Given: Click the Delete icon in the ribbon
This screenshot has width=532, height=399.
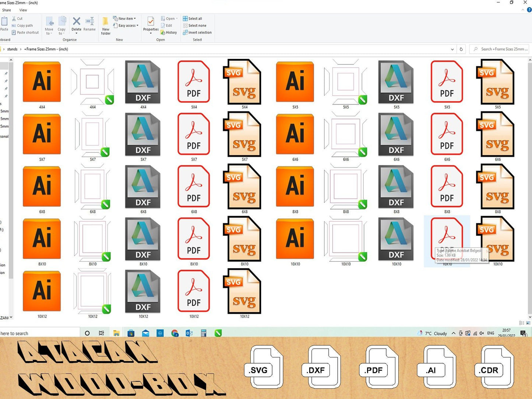Looking at the screenshot, I should [x=76, y=24].
